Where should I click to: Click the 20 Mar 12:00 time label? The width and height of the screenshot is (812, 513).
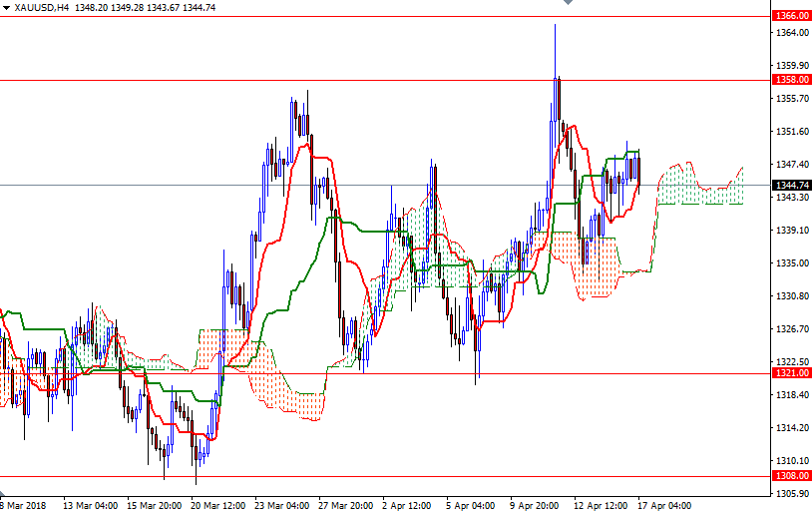pos(219,505)
